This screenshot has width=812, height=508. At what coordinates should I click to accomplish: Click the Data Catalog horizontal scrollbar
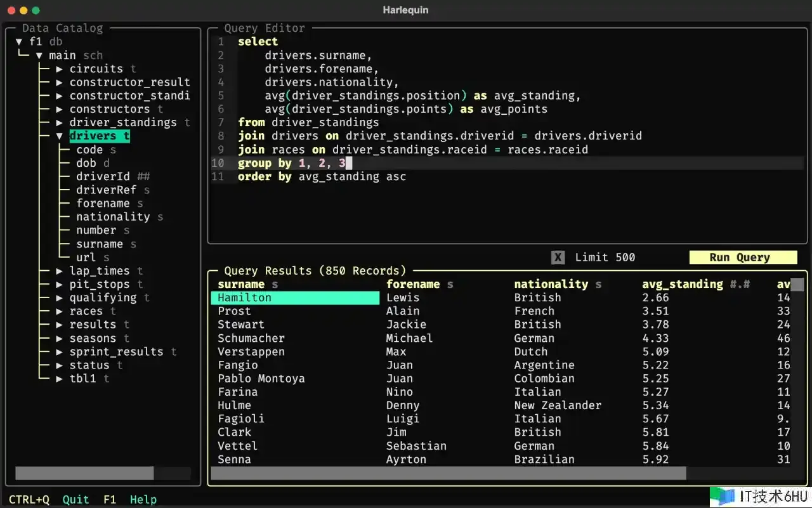point(84,473)
